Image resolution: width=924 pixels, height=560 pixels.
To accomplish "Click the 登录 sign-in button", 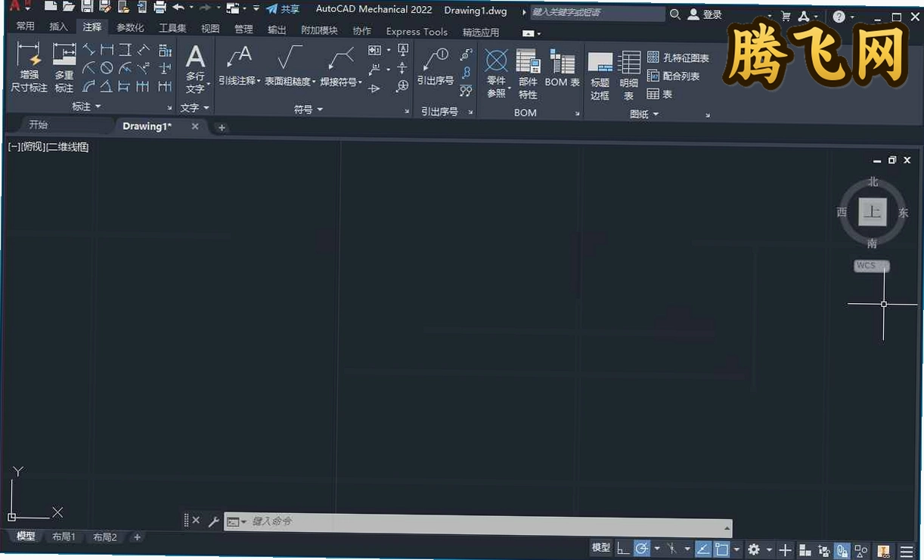I will point(705,14).
